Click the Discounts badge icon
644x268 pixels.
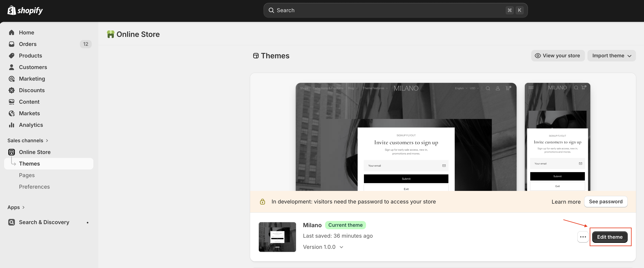click(x=12, y=90)
